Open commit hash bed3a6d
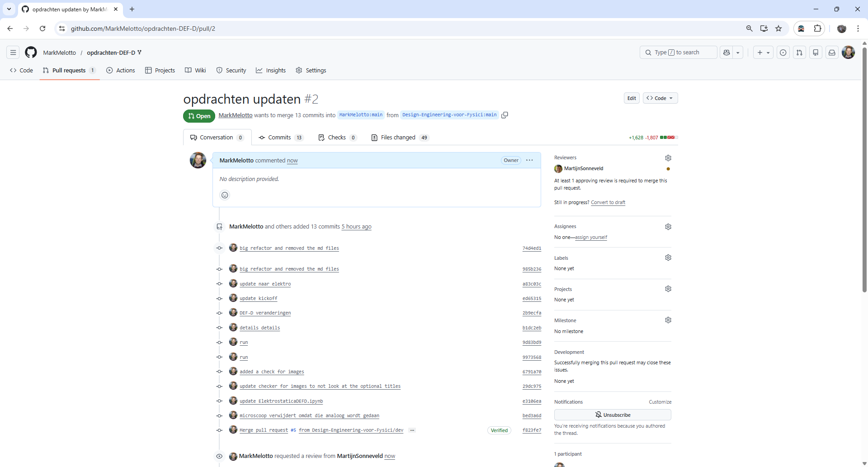The image size is (868, 467). (532, 416)
